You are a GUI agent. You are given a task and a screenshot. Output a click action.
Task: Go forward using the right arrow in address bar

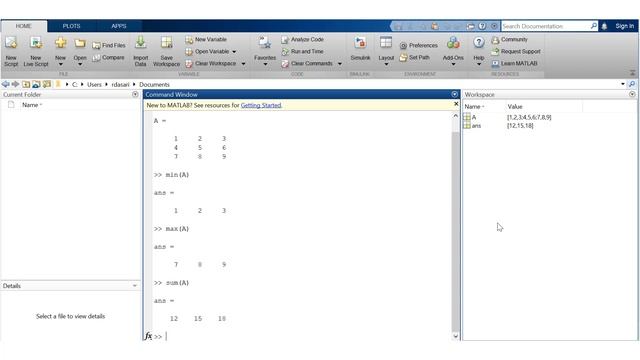[x=16, y=84]
